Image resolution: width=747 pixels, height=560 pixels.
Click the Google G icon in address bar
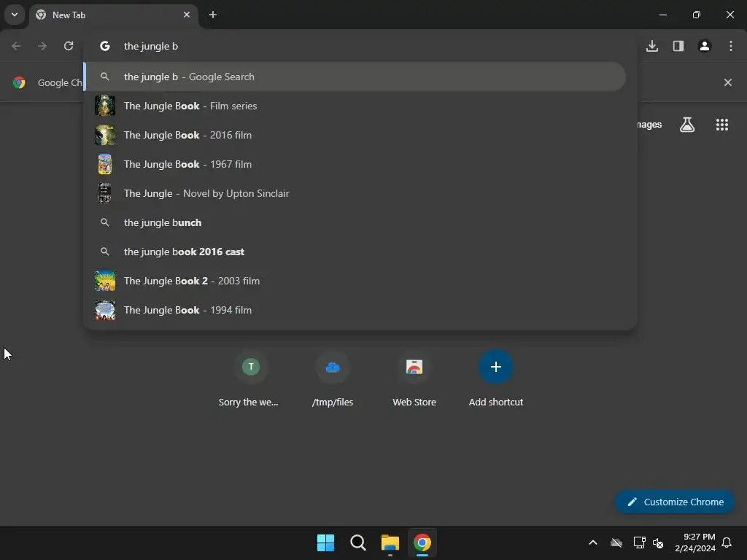[105, 46]
